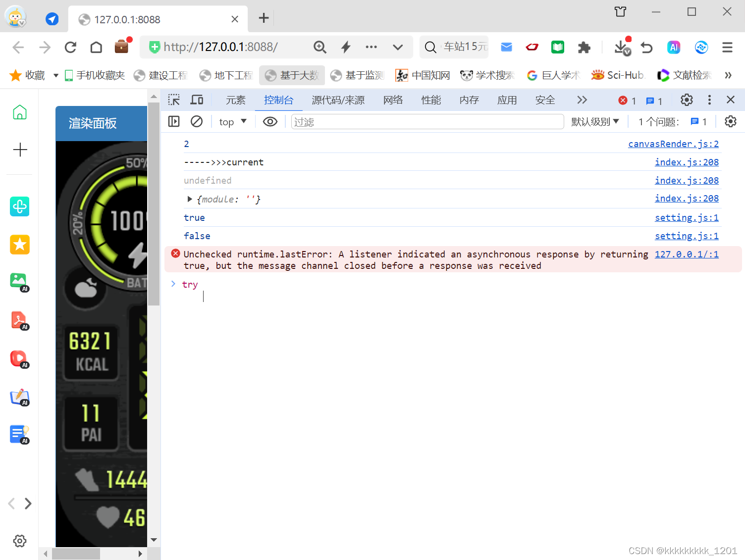Image resolution: width=745 pixels, height=560 pixels.
Task: Open the mail envelope extension icon
Action: (x=506, y=47)
